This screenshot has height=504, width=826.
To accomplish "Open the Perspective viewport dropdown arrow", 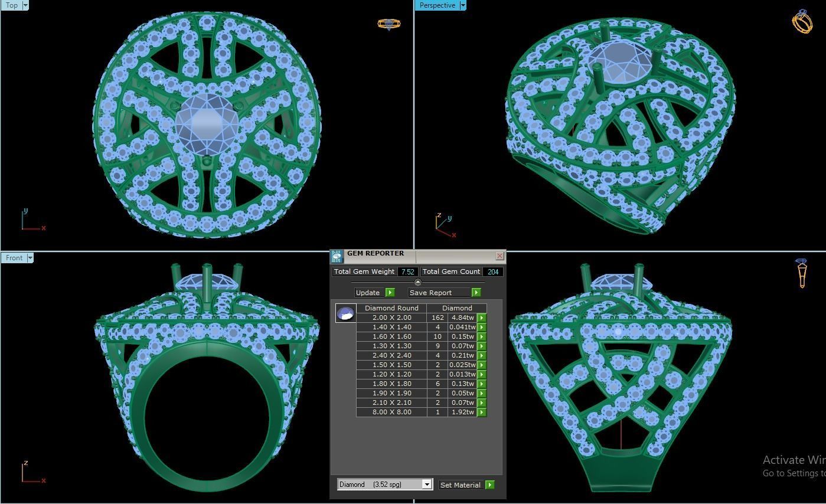I will click(462, 5).
